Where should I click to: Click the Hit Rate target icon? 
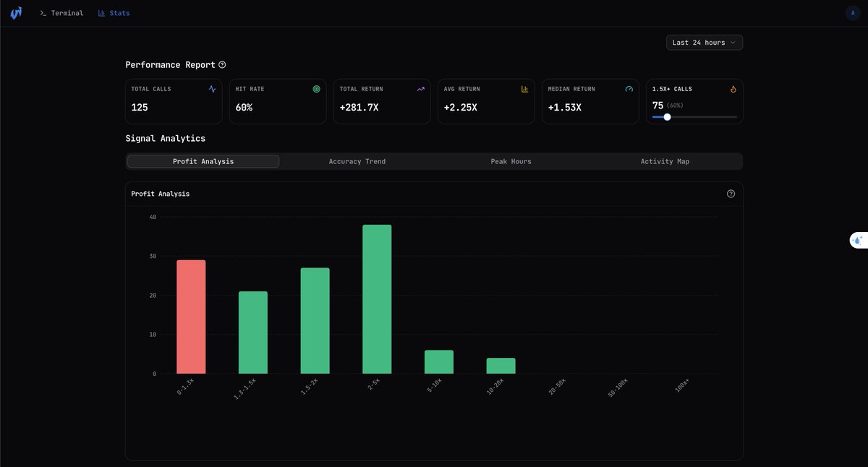[x=316, y=89]
